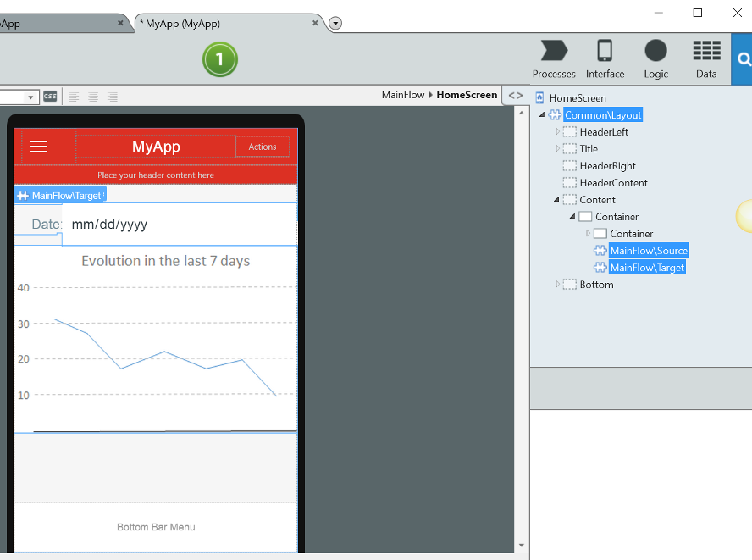Toggle center text alignment

(x=92, y=96)
